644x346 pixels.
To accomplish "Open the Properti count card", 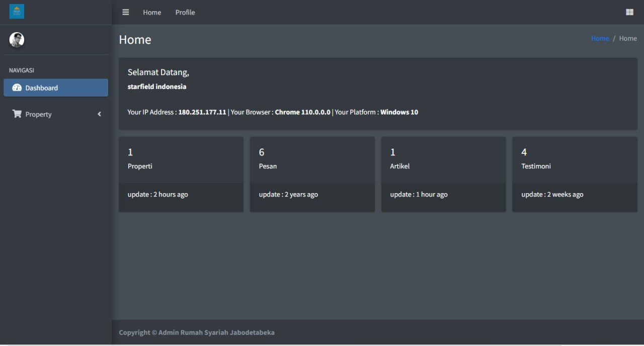I will (x=181, y=159).
